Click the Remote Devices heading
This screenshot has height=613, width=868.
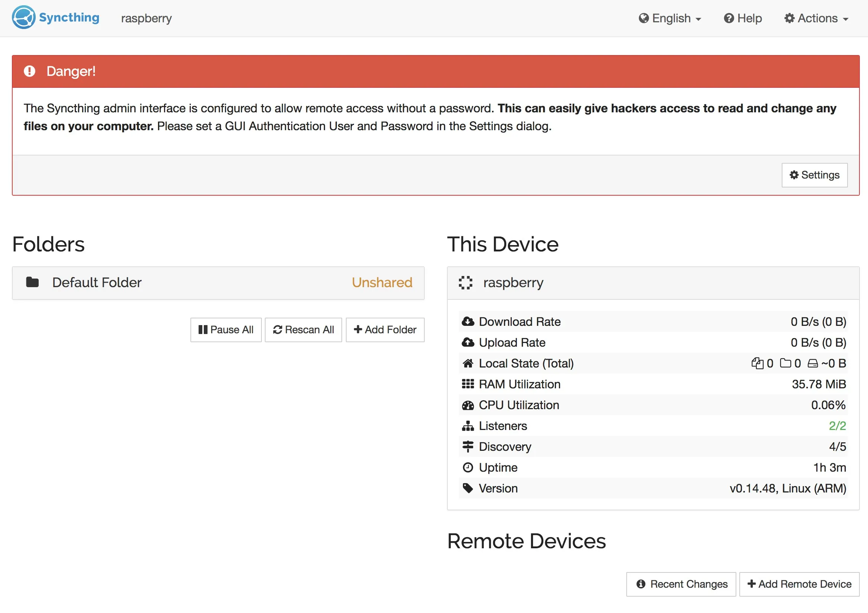coord(527,541)
